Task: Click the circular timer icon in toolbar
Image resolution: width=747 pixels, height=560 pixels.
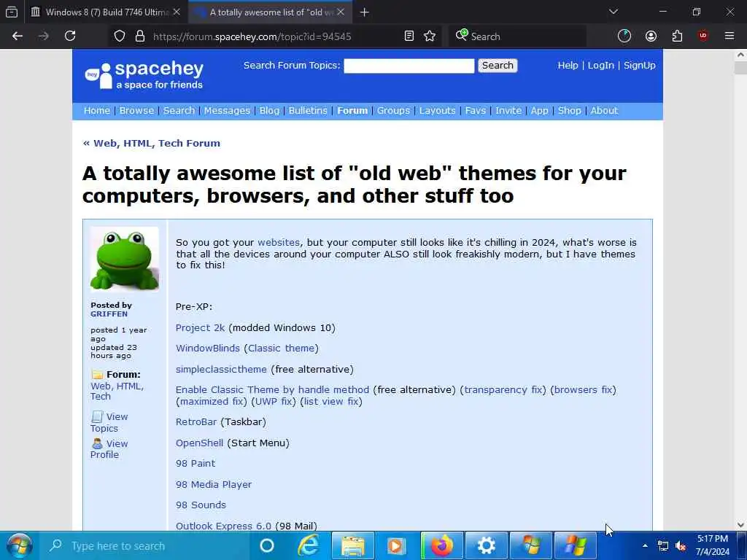Action: coord(624,36)
